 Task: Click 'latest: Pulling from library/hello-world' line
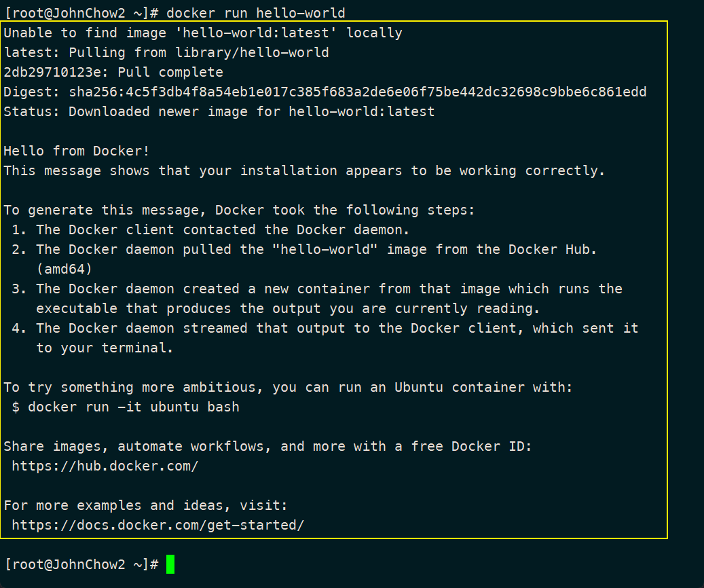coord(166,52)
